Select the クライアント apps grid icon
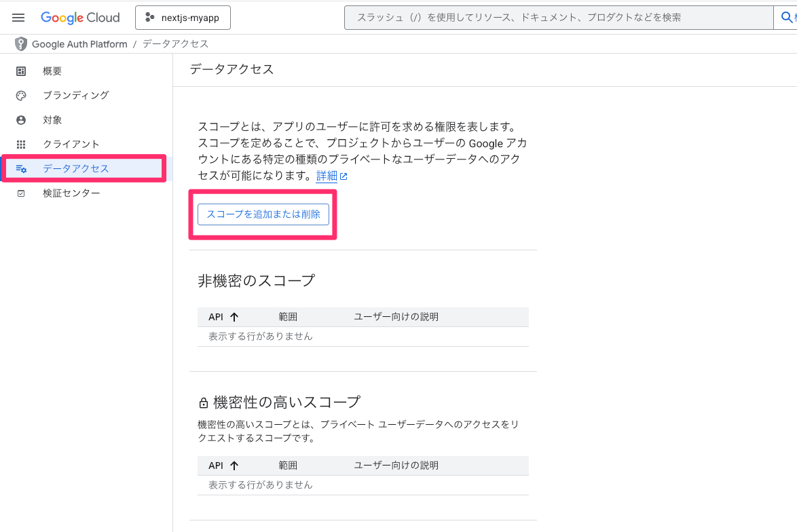 pos(21,144)
